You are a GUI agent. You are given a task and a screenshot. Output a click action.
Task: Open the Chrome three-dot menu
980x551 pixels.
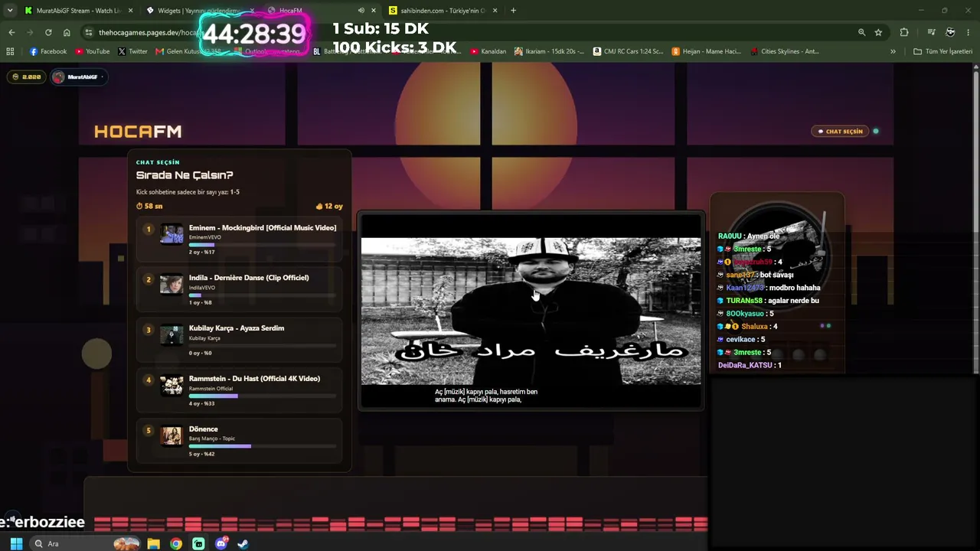pyautogui.click(x=969, y=32)
